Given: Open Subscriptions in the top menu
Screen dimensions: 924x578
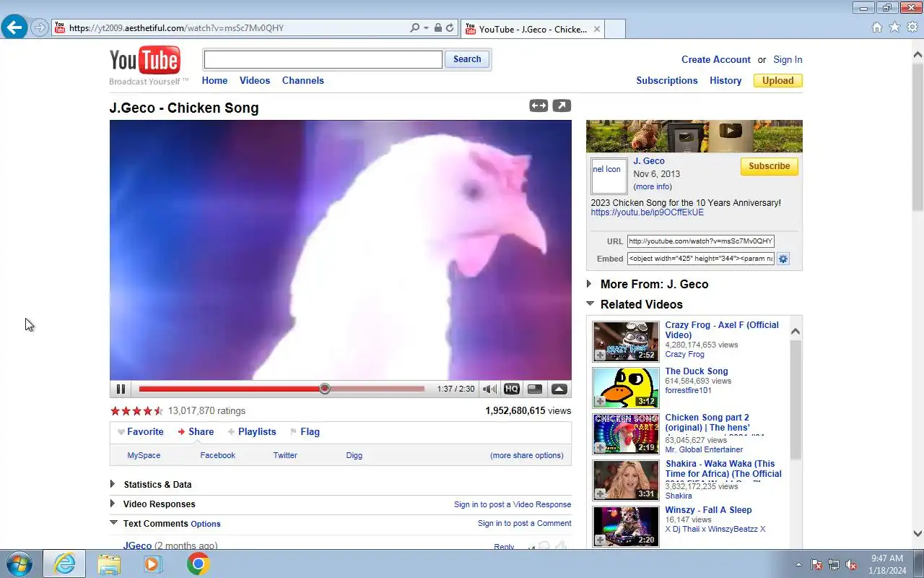Looking at the screenshot, I should click(667, 80).
